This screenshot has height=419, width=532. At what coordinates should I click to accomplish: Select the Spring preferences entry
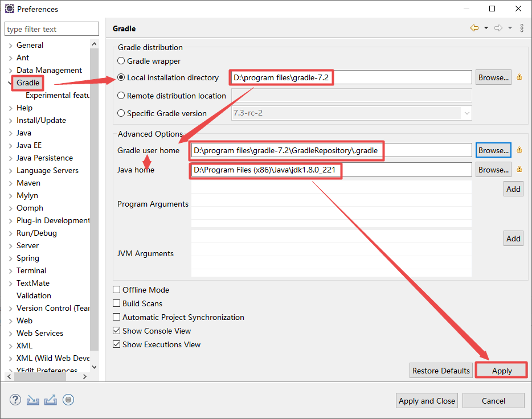[28, 258]
